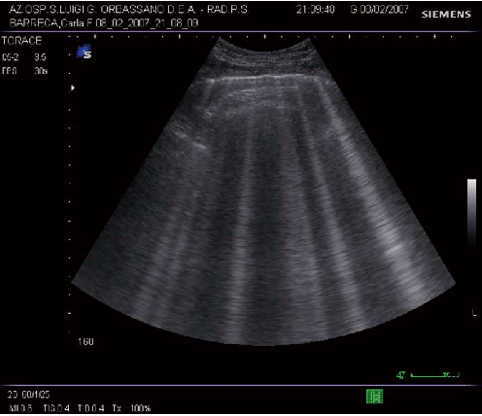Click the MI 0.6 mechanical index readout

pyautogui.click(x=21, y=408)
